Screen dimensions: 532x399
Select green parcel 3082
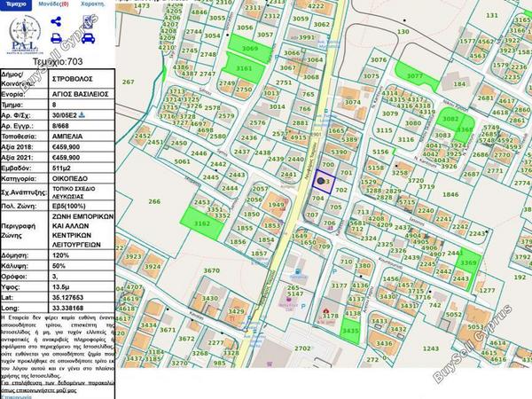click(x=450, y=119)
